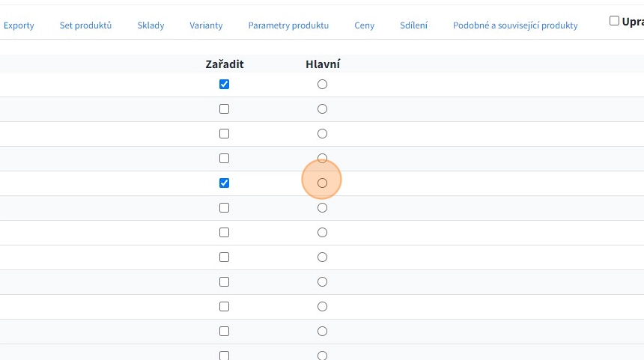Set the third row's Hlavní radio button
Image resolution: width=644 pixels, height=360 pixels.
[322, 134]
